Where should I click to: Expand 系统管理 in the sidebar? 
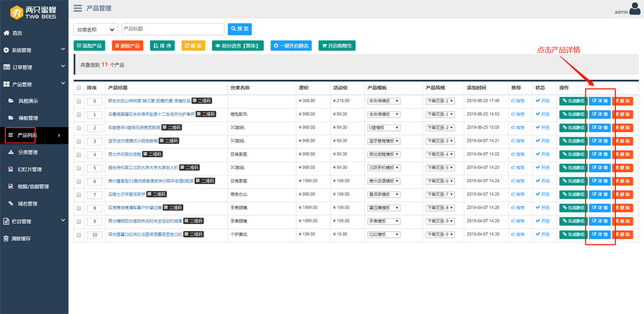pos(34,50)
